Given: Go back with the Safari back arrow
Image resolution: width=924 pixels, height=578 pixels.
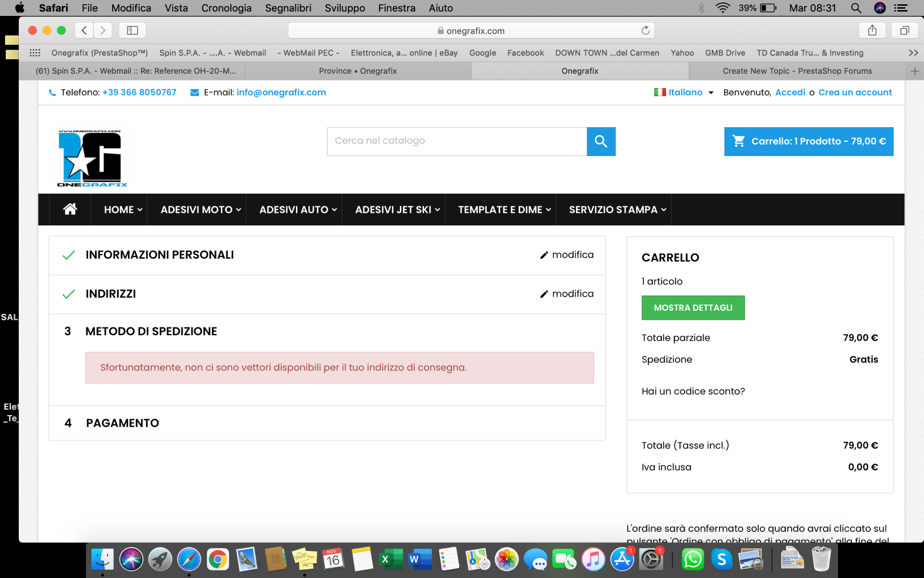Looking at the screenshot, I should pos(84,30).
